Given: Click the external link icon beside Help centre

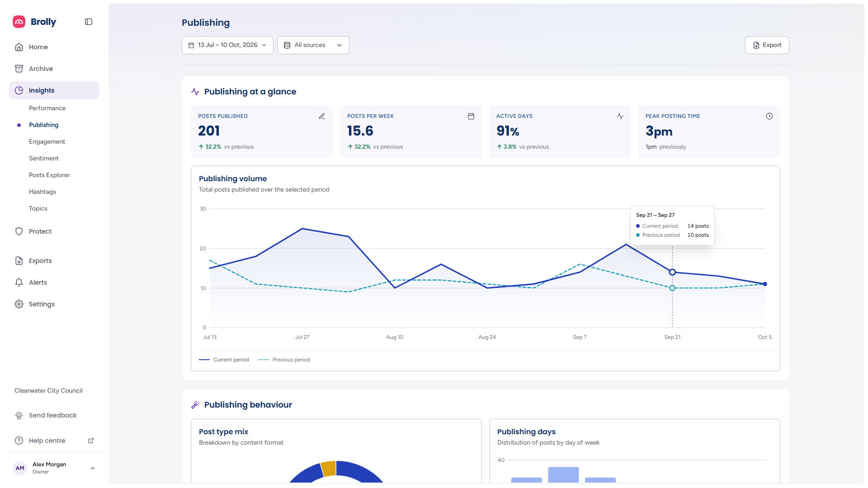Looking at the screenshot, I should click(91, 441).
